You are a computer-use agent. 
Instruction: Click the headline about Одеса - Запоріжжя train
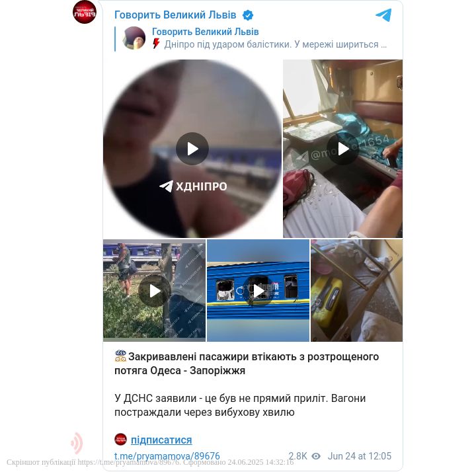coord(247,364)
